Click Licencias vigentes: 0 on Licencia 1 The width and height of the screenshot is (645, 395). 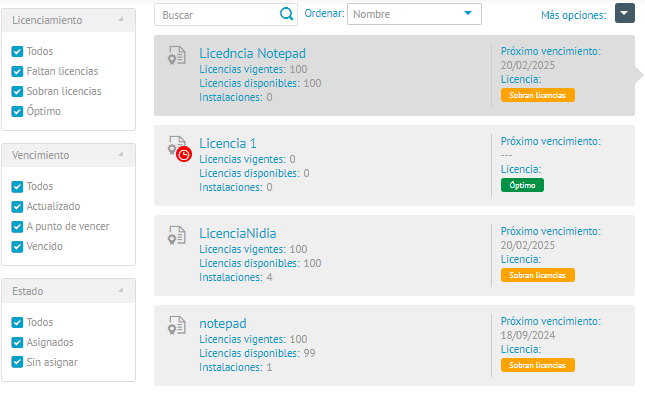247,159
